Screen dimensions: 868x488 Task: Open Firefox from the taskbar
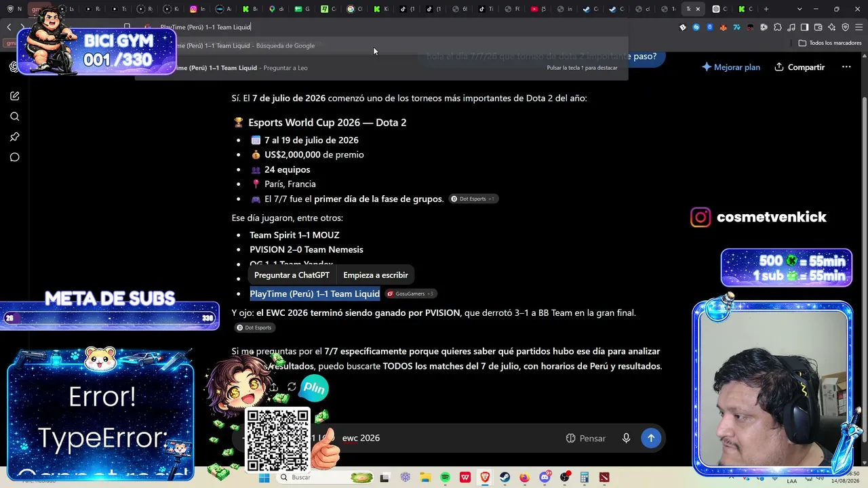click(x=525, y=478)
